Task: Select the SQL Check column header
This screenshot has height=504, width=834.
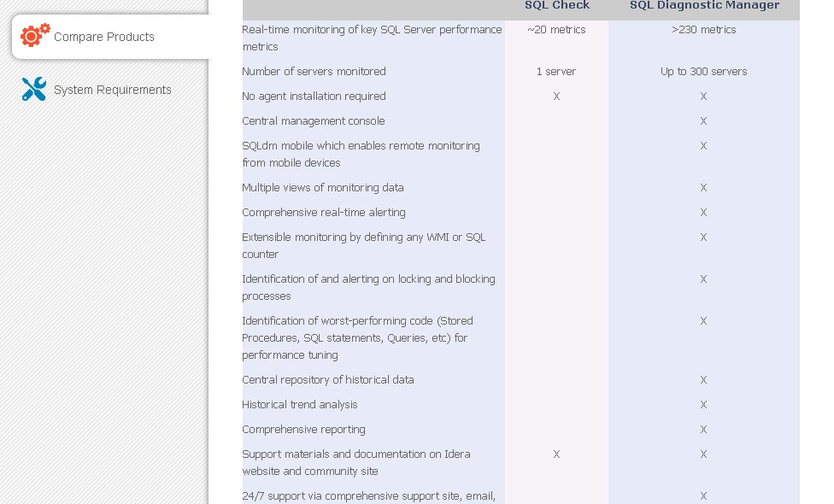Action: (x=557, y=5)
